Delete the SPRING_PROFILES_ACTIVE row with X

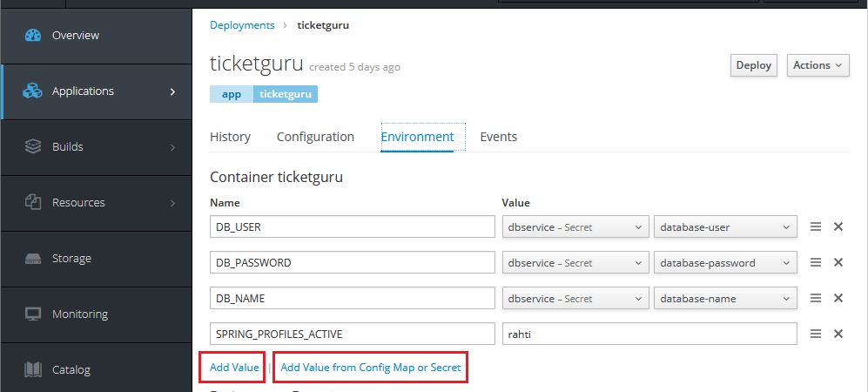pos(838,334)
